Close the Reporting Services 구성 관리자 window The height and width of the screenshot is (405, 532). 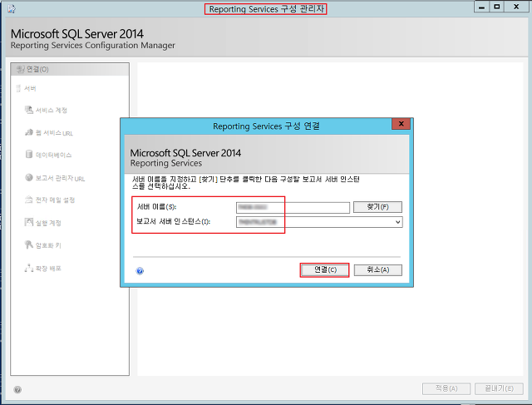click(516, 7)
